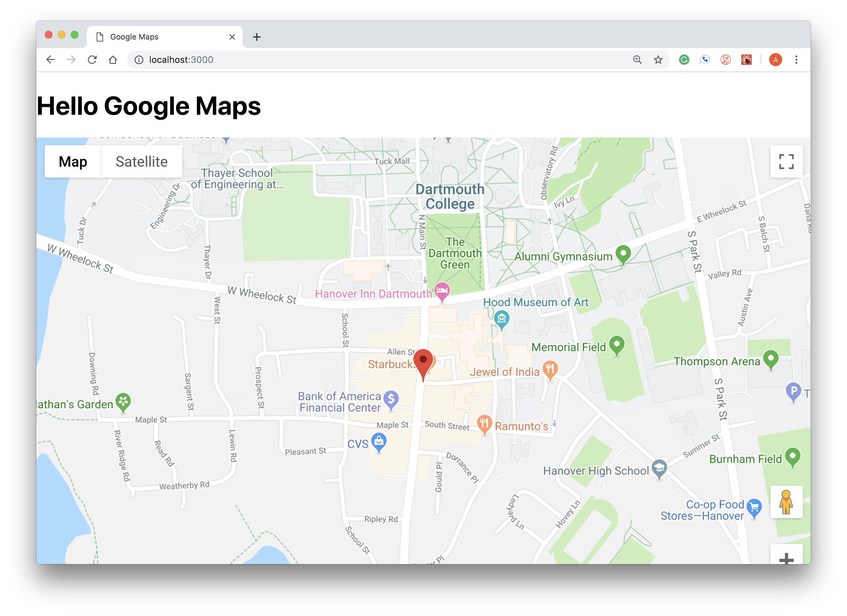The image size is (847, 616).
Task: Select the Map view type
Action: (x=73, y=162)
